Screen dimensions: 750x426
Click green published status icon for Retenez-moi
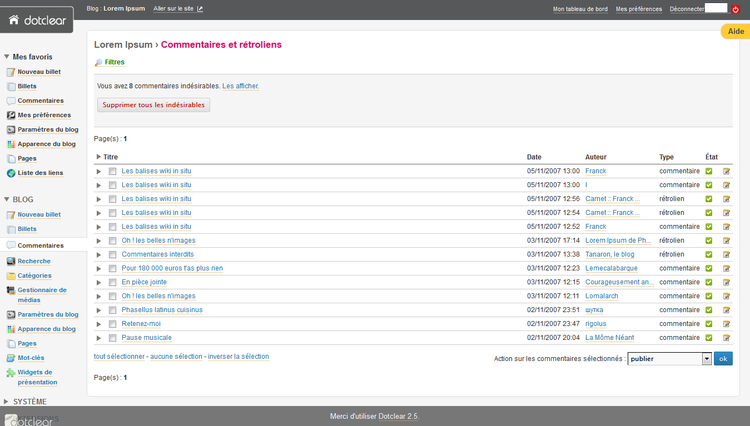click(x=709, y=324)
